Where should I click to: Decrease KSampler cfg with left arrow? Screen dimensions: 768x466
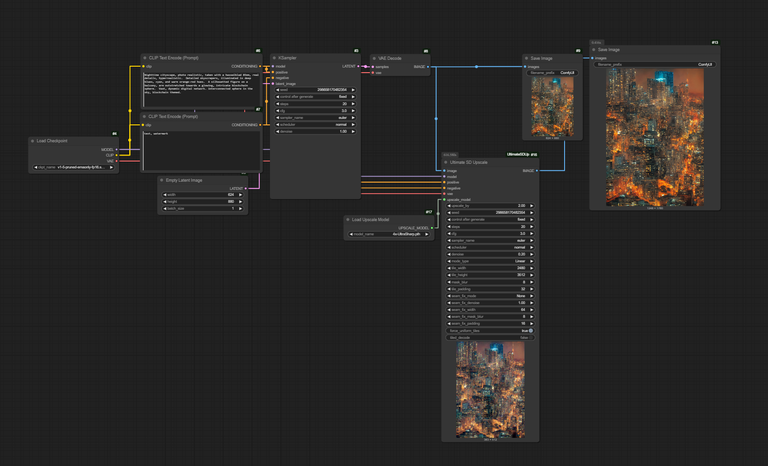[x=278, y=111]
